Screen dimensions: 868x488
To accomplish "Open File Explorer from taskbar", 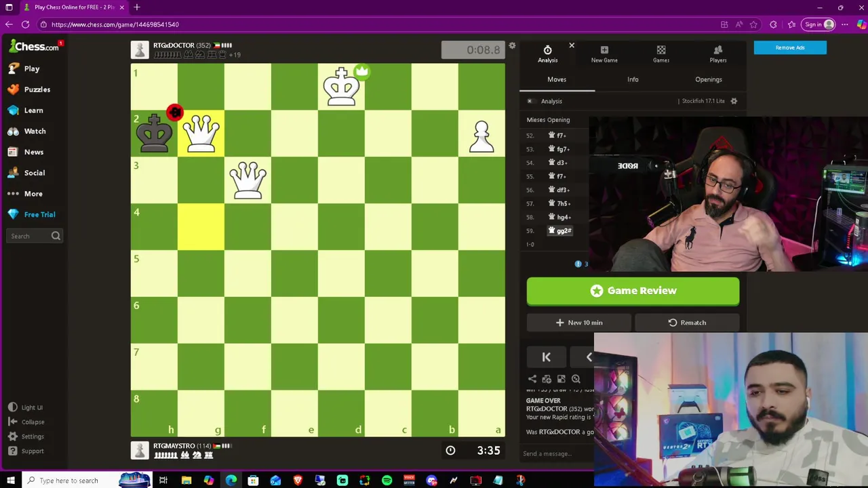I will click(186, 481).
